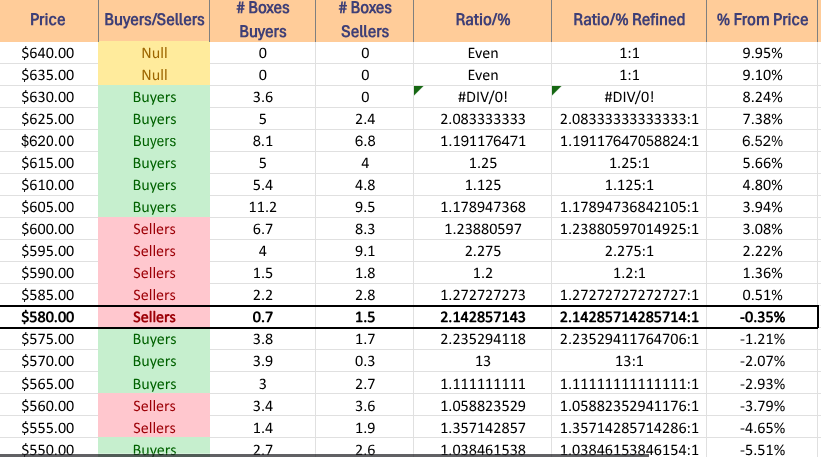
Task: Select the Even cell in the $635.00 row
Action: point(482,75)
